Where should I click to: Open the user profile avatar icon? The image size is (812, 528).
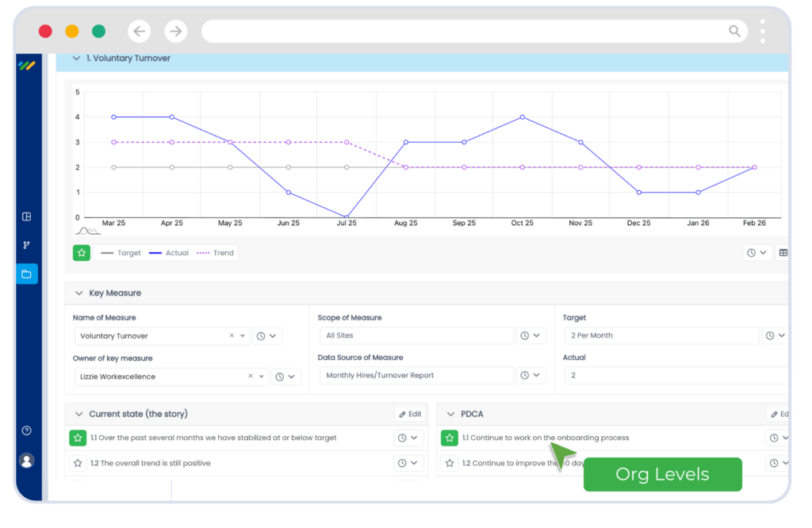pos(26,460)
